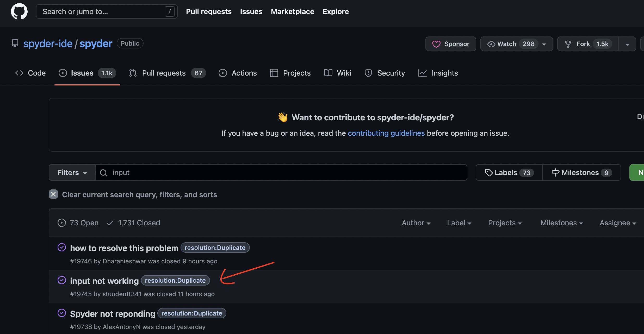
Task: Open the Wiki tab
Action: (x=337, y=73)
